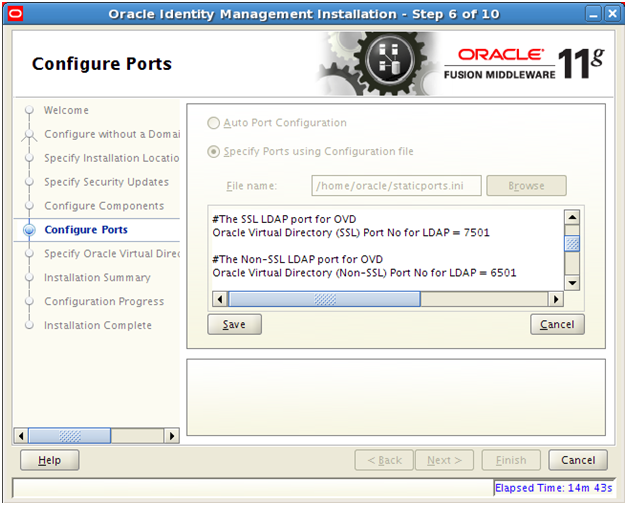Click text area scroll up arrow
Image resolution: width=627 pixels, height=505 pixels.
click(572, 217)
